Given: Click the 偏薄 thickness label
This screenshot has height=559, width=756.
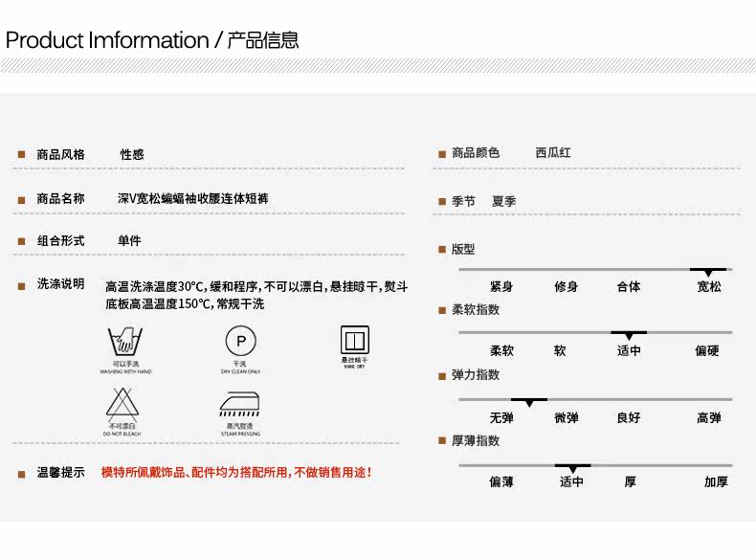Looking at the screenshot, I should pos(501,481).
